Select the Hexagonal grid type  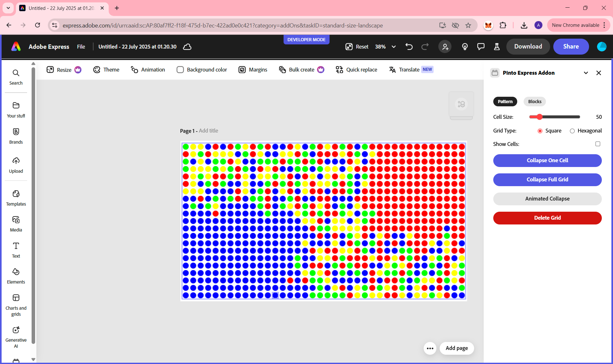(572, 131)
